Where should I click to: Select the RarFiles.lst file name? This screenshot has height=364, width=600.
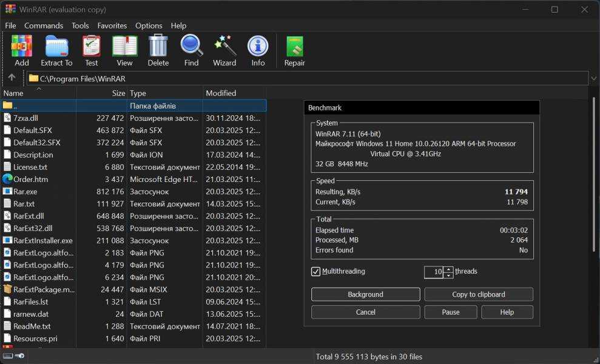click(30, 302)
